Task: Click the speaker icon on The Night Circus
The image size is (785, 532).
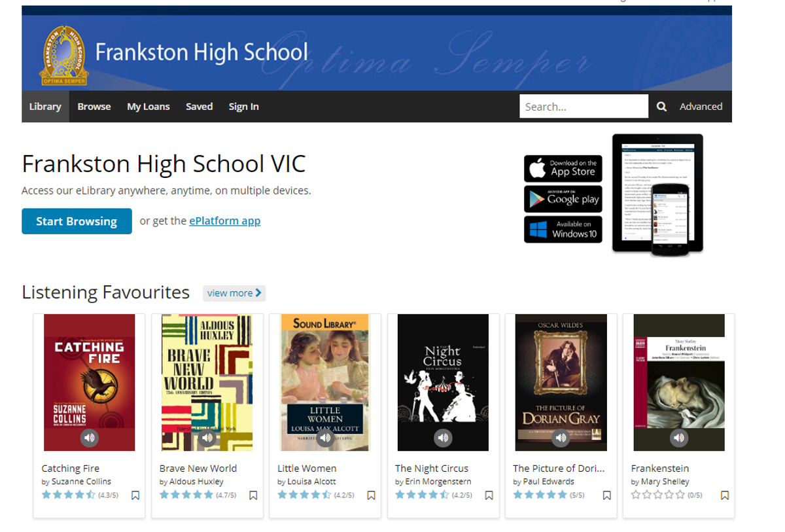Action: pyautogui.click(x=443, y=438)
